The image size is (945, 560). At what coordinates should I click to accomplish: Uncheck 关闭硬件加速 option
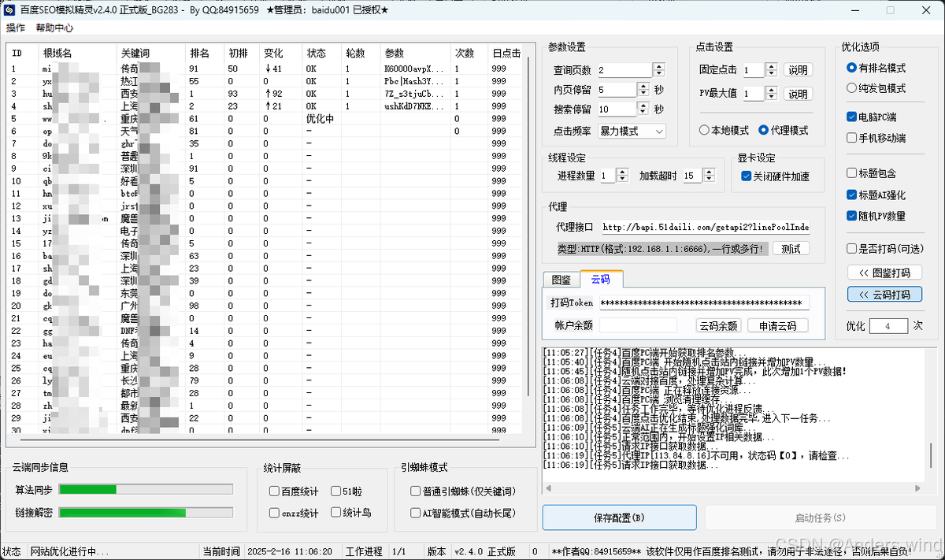click(747, 176)
